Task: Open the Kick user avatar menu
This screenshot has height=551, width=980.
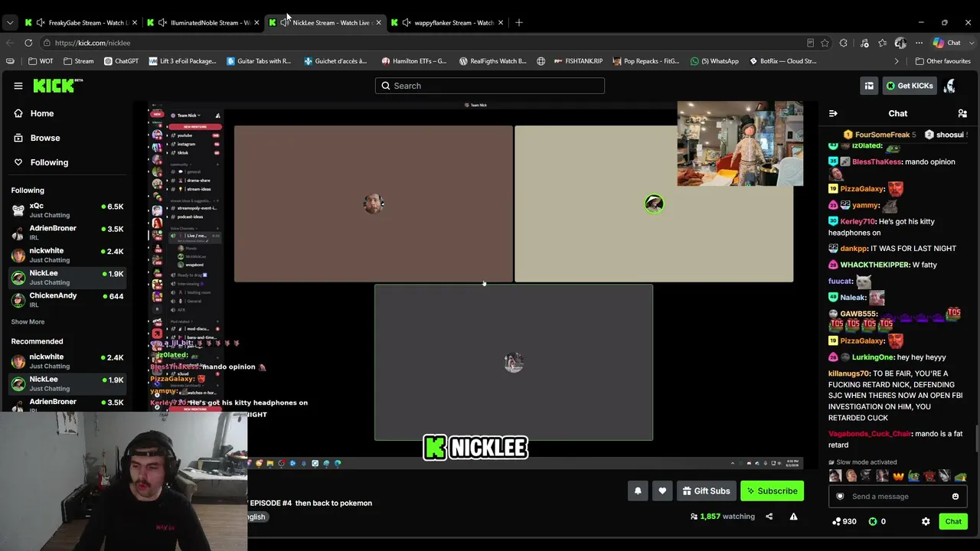Action: (x=949, y=86)
